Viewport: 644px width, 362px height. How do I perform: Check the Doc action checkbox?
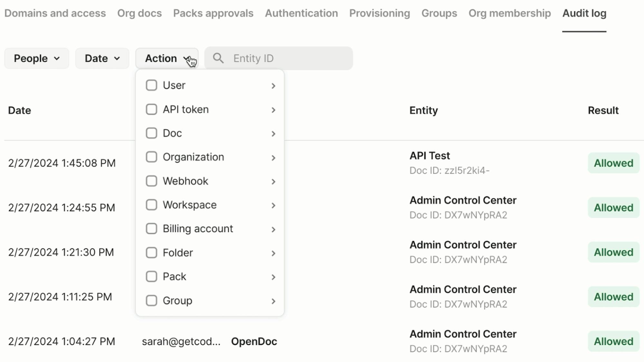(151, 133)
